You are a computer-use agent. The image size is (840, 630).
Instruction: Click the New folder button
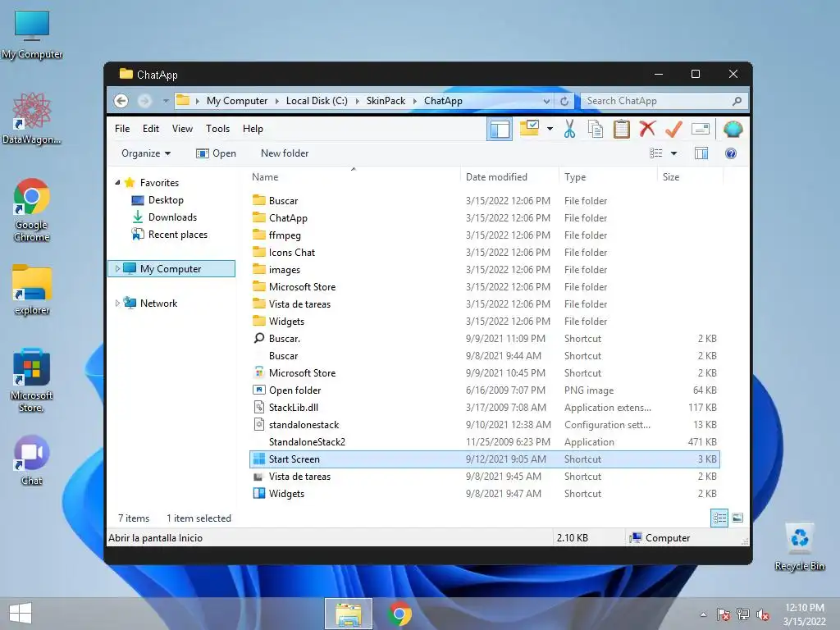click(285, 153)
